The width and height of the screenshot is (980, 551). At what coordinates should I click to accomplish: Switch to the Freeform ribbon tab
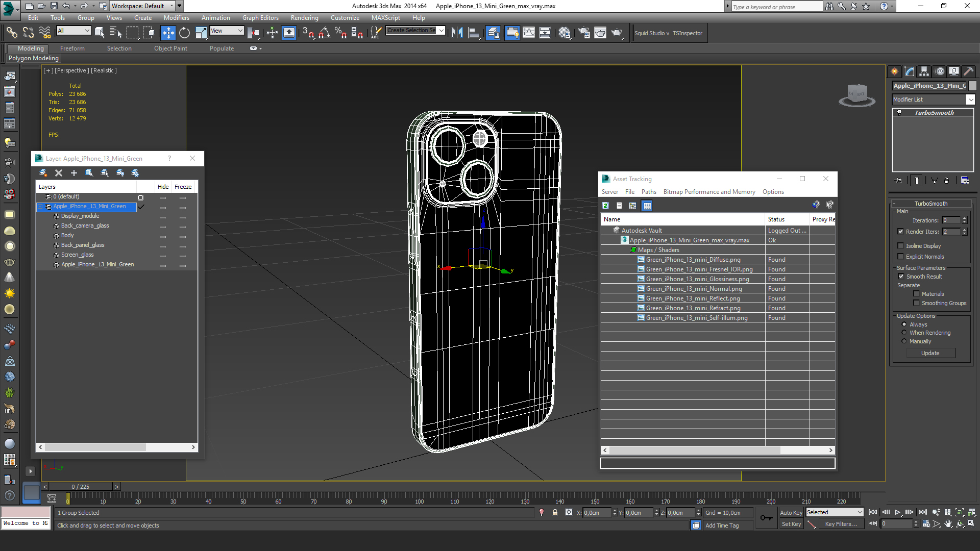(72, 48)
